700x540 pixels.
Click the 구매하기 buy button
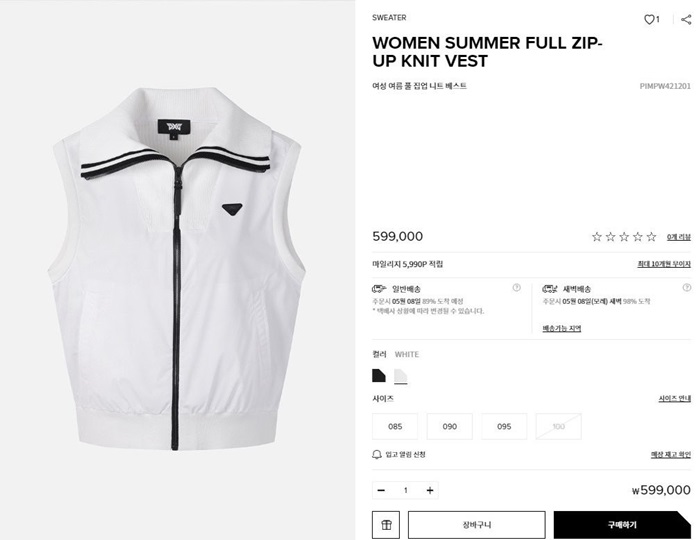pyautogui.click(x=622, y=525)
